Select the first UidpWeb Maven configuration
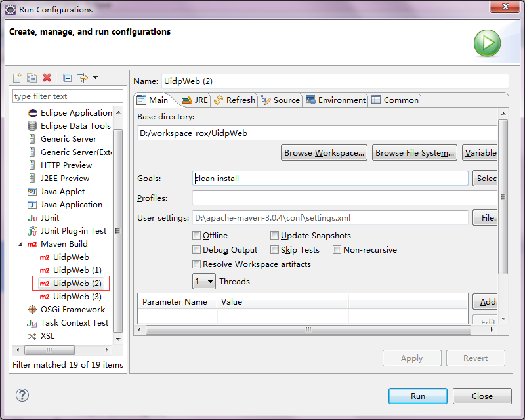The image size is (525, 420). coord(64,257)
